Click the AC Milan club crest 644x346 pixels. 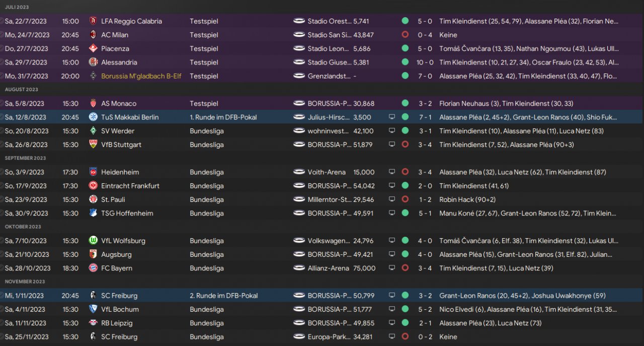click(x=93, y=35)
